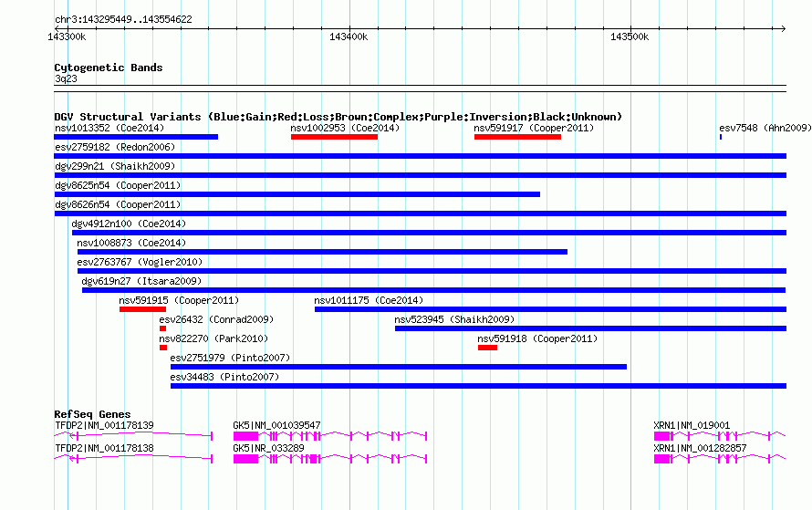Select the dgv8626n54 (Cooper2011) gain bar
Image resolution: width=812 pixels, height=510 pixels.
420,213
